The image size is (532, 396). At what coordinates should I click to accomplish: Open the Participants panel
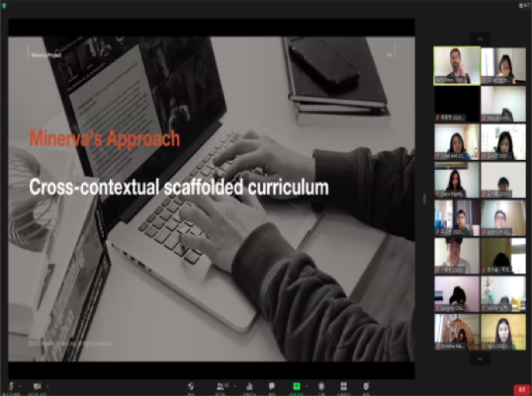pyautogui.click(x=220, y=386)
